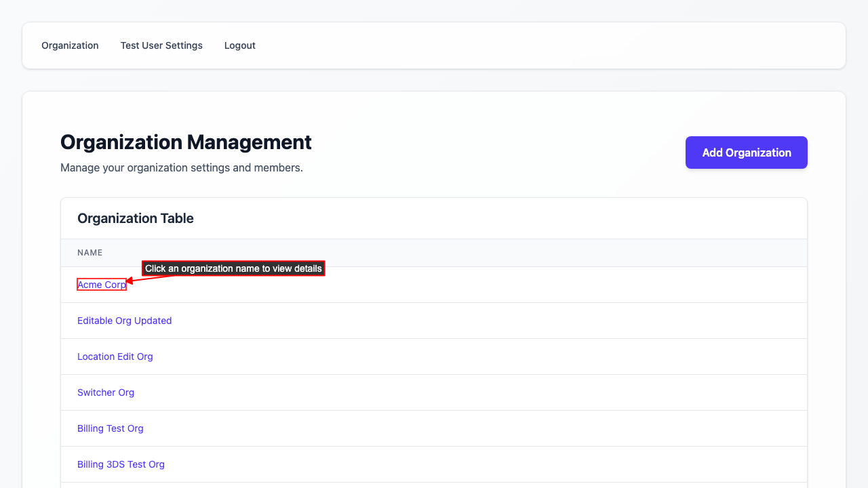
Task: Select the Location Edit Org link
Action: pos(115,357)
